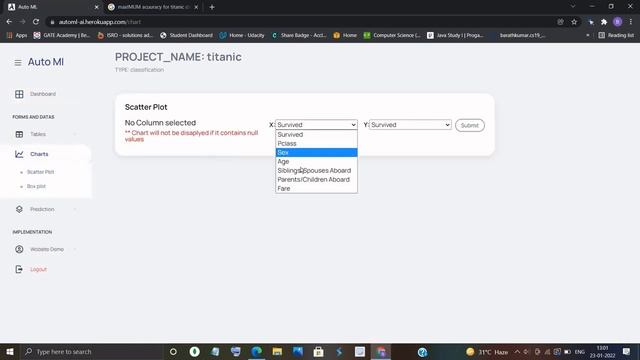The width and height of the screenshot is (640, 360).
Task: Choose Sex in the X list
Action: (x=316, y=152)
